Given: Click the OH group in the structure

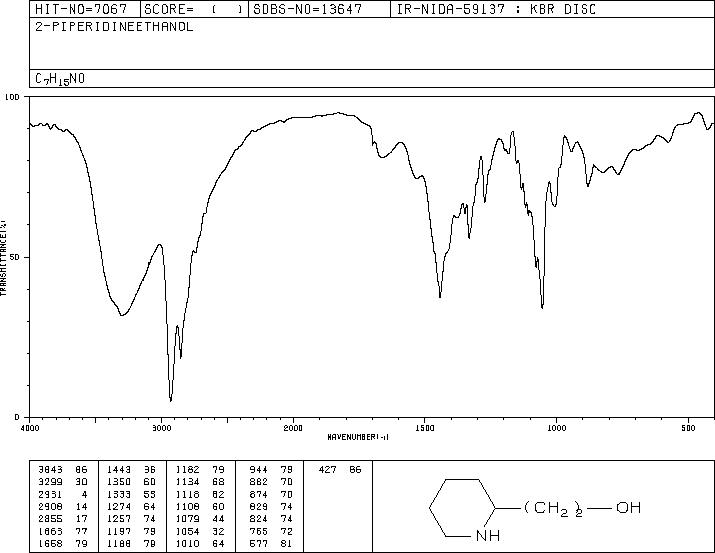Looking at the screenshot, I should pos(628,507).
